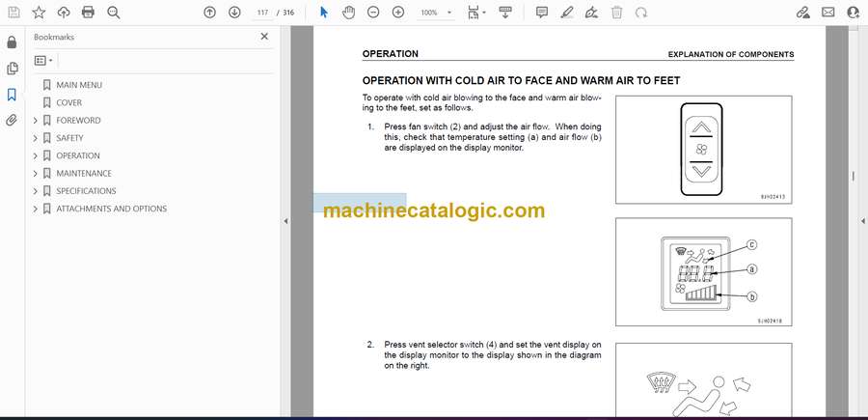Click the 'EXPLANATION OF COMPONENTS' header text
This screenshot has height=420, width=868.
pyautogui.click(x=731, y=54)
